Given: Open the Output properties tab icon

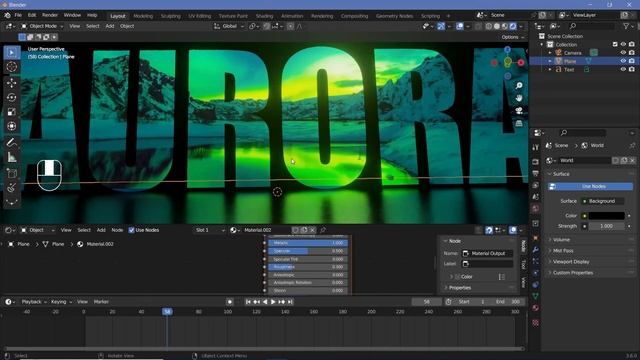Looking at the screenshot, I should pos(536,174).
